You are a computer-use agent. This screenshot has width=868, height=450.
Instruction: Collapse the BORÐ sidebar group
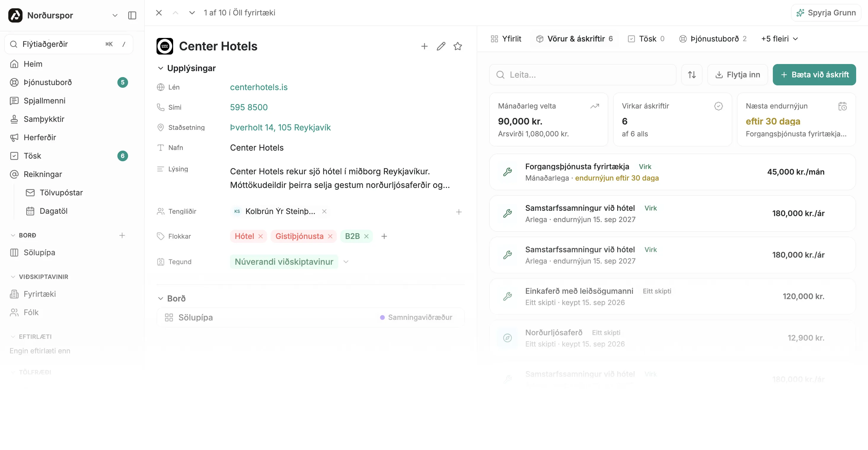(x=13, y=235)
